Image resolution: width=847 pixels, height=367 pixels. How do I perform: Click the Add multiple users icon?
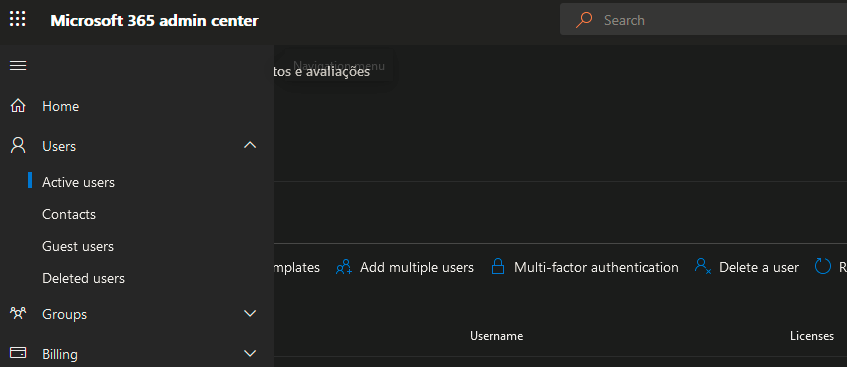click(344, 267)
